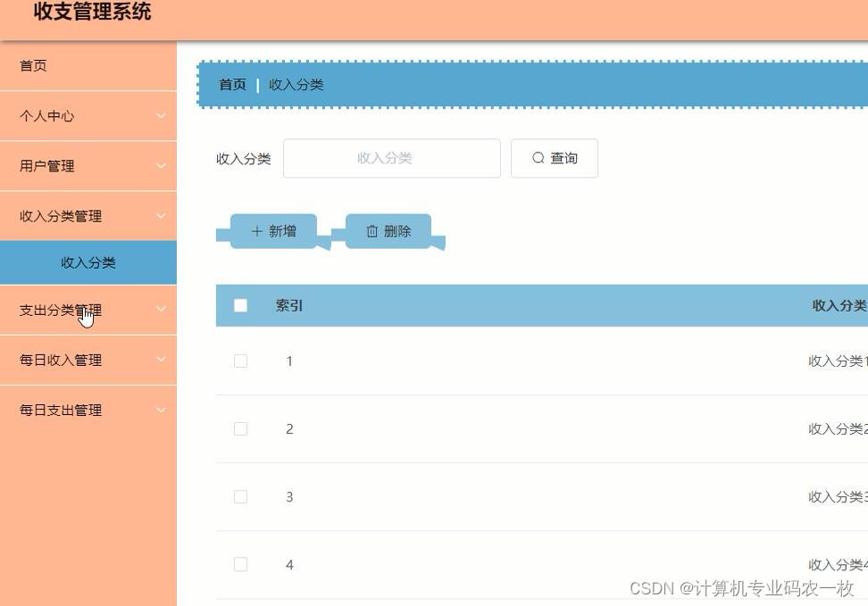Click the 查询 search button
Screen dimensions: 868x606
tap(554, 158)
